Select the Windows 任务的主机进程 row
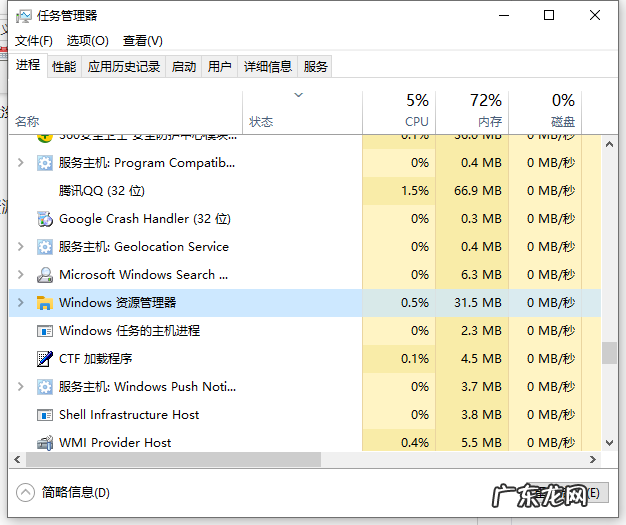Screen dimensions: 626x525 pos(305,331)
